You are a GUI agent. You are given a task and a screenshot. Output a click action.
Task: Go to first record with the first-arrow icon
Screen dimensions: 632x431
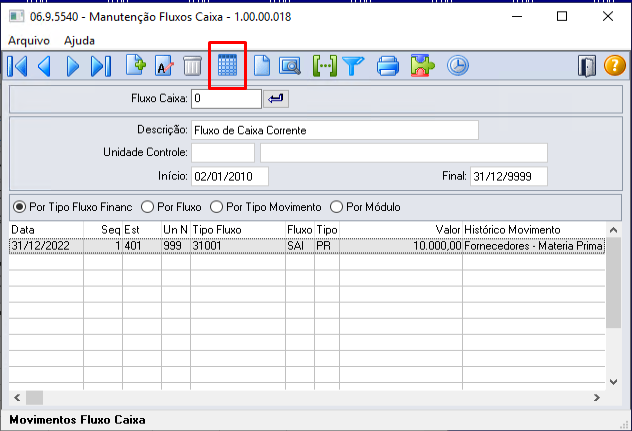coord(17,66)
